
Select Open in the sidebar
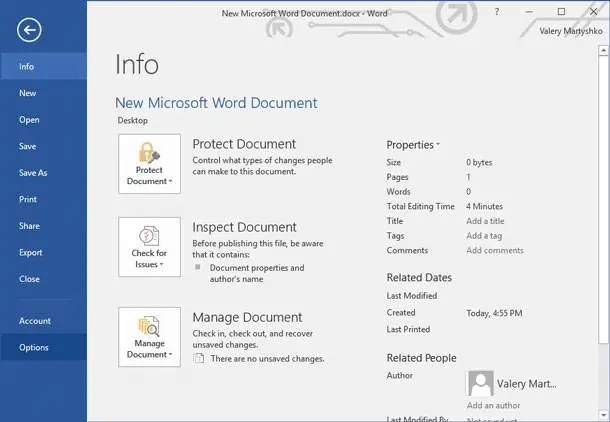43,120
